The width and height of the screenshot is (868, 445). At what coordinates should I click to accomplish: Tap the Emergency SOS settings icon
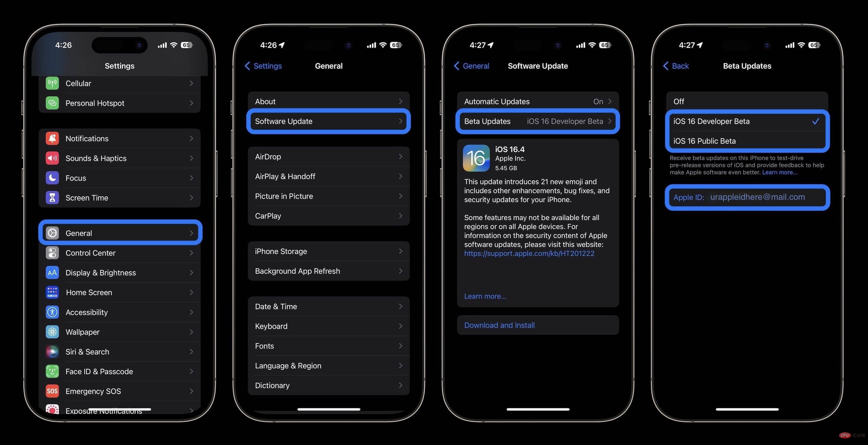[52, 391]
